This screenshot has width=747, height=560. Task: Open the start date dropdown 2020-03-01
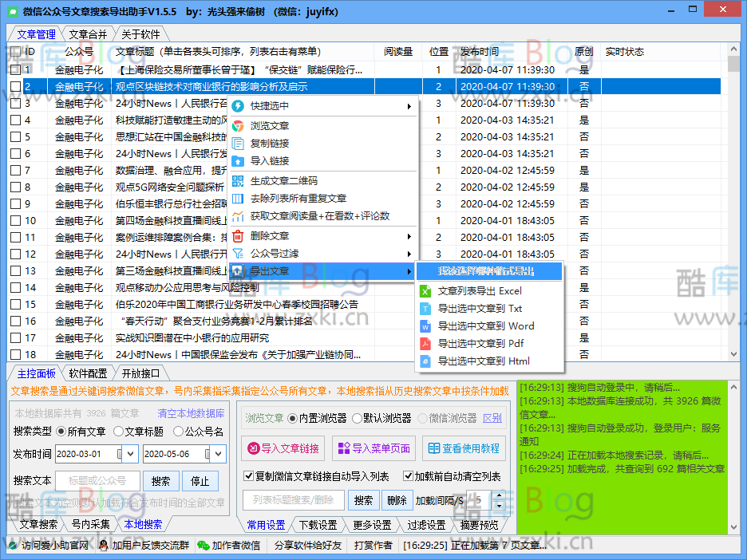130,453
